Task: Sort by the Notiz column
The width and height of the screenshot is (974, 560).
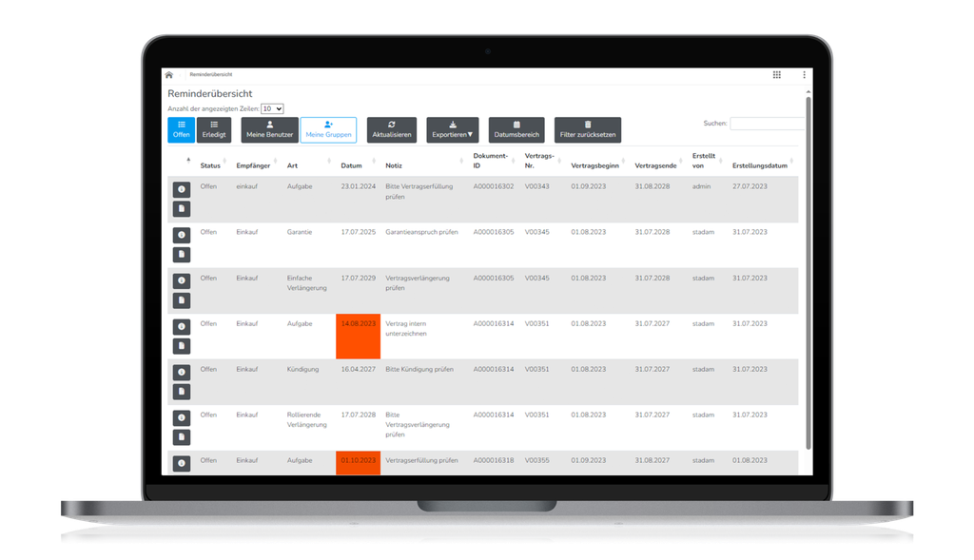Action: [x=393, y=165]
